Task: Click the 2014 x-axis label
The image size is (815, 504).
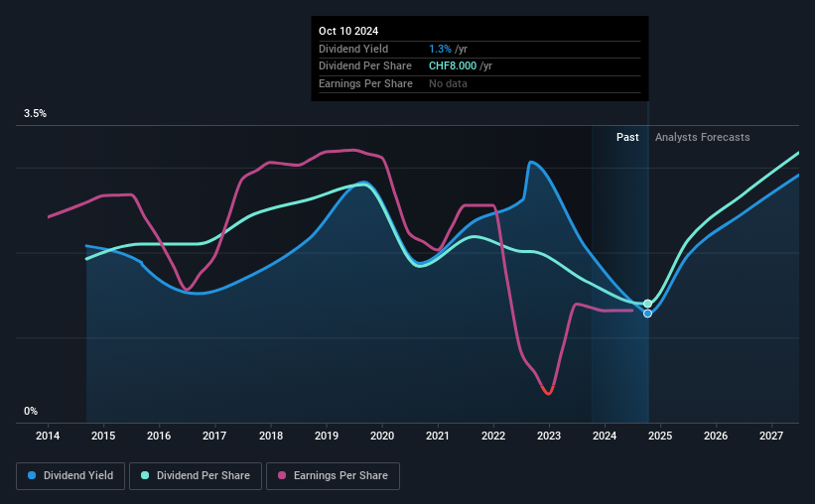Action: [48, 436]
